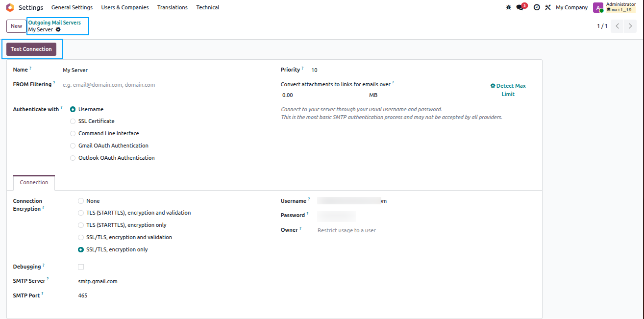Show help tooltip for SMTP Port

pyautogui.click(x=42, y=294)
